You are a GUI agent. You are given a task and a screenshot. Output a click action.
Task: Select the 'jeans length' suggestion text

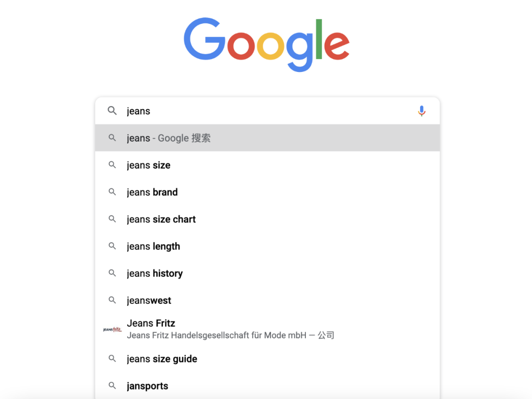pyautogui.click(x=153, y=246)
